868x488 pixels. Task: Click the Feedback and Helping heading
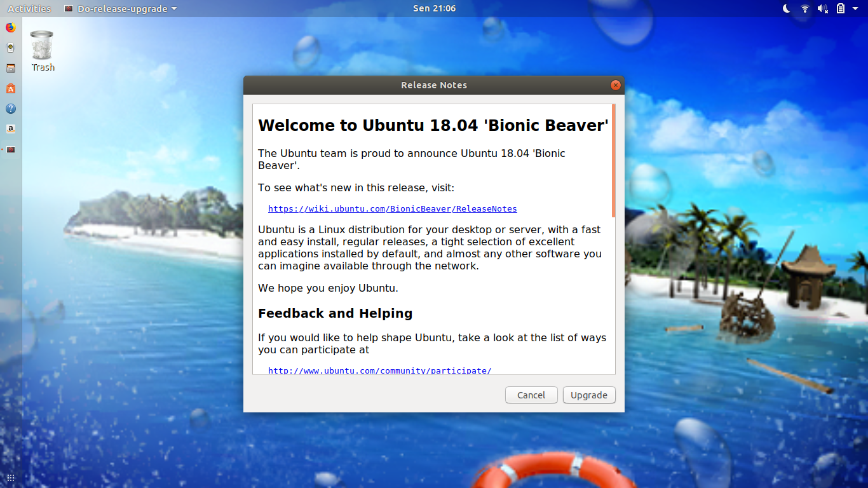[x=335, y=313]
